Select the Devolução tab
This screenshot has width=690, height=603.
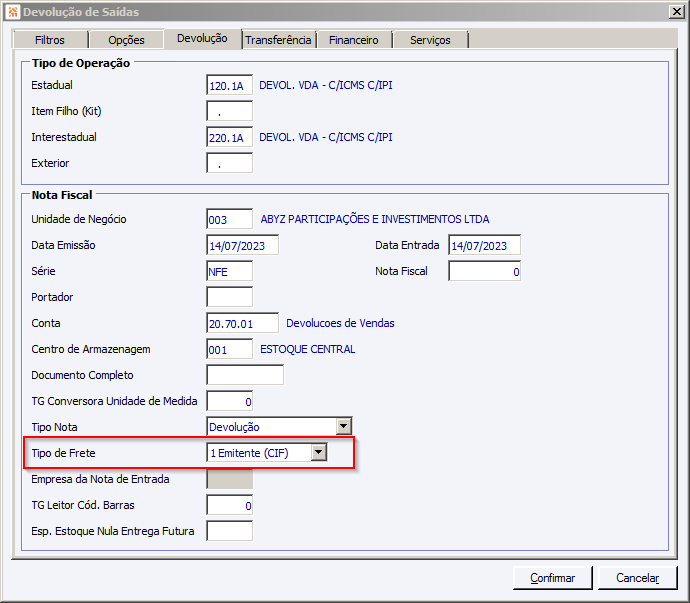[x=202, y=38]
